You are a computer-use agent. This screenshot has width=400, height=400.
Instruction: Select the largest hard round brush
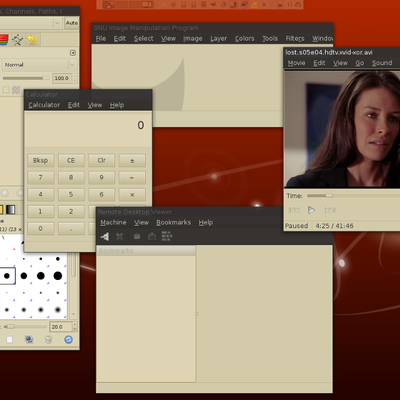(58, 276)
